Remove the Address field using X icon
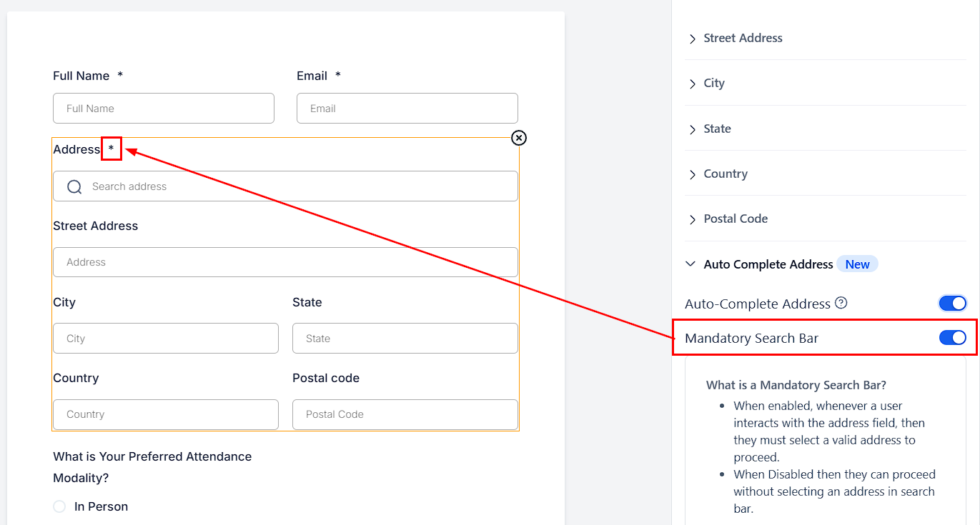Screen dimensions: 980x525 click(x=519, y=138)
